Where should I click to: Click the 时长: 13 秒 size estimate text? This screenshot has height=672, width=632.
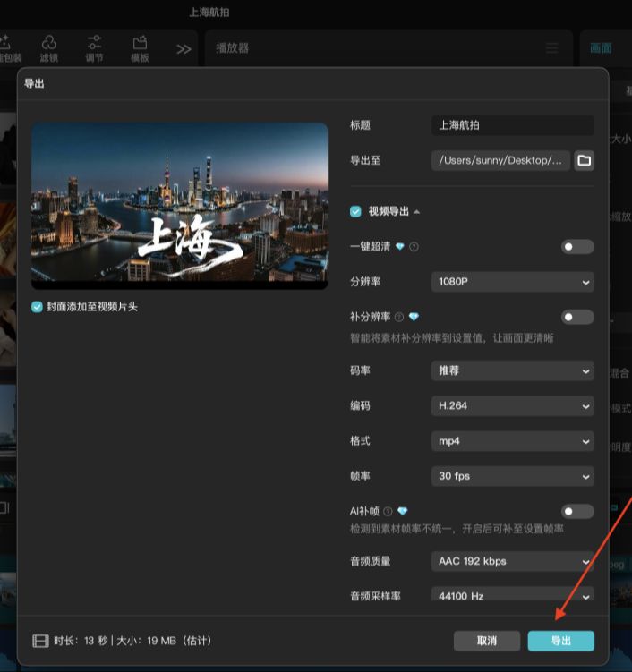132,641
